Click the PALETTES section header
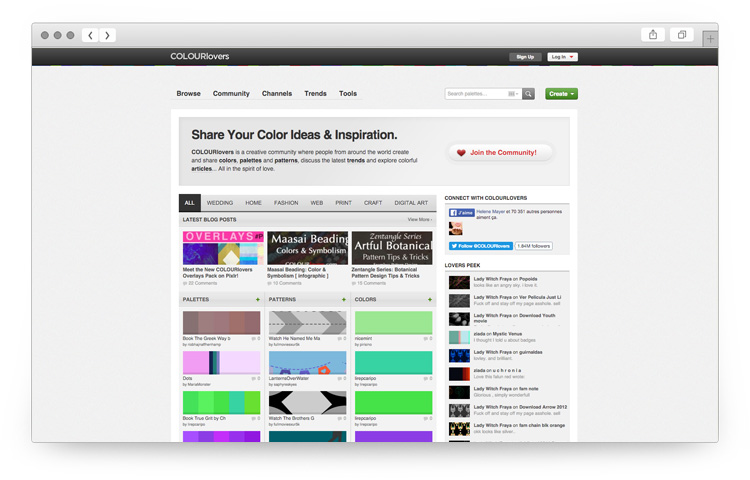The height and width of the screenshot is (480, 750). click(196, 300)
